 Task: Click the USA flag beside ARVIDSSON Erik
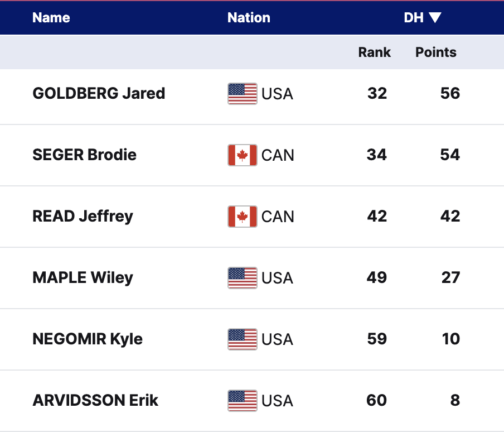click(x=242, y=401)
